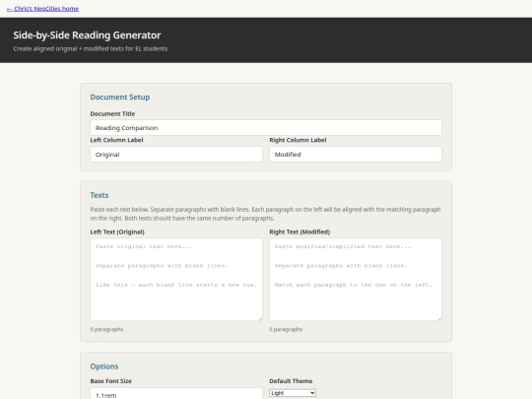The height and width of the screenshot is (399, 532).
Task: Click the Right Text (Modified) label
Action: (299, 233)
